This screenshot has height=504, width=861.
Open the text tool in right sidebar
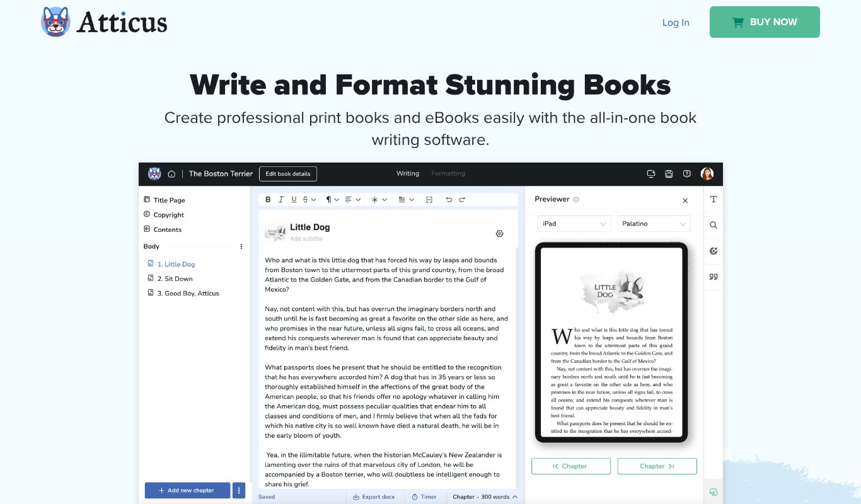click(x=714, y=199)
